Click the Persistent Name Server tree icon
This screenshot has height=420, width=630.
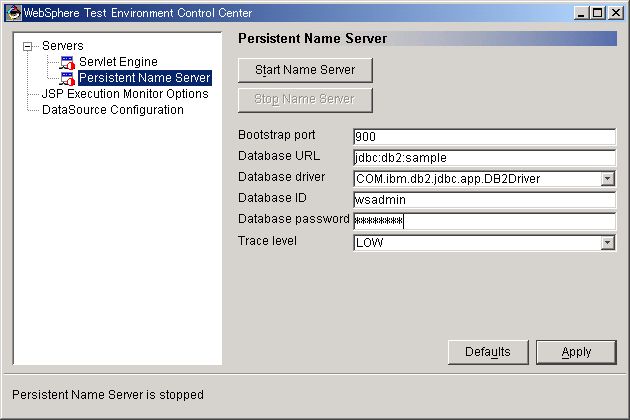click(68, 78)
